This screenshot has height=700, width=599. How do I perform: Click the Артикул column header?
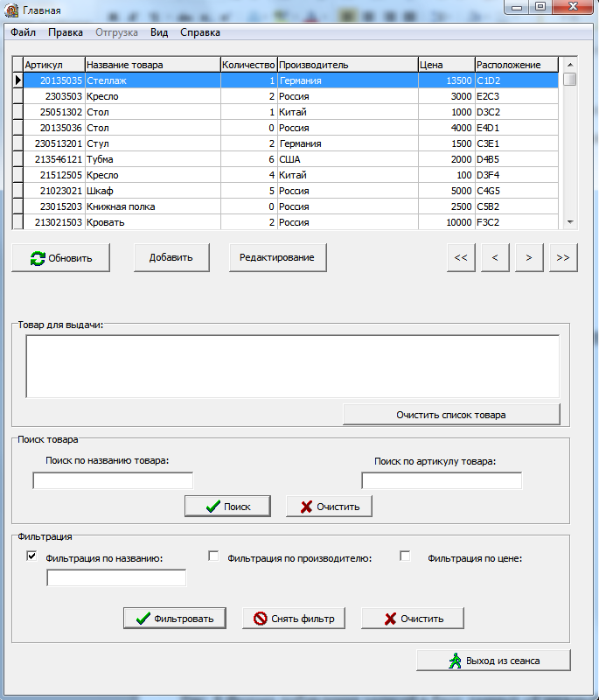click(54, 65)
